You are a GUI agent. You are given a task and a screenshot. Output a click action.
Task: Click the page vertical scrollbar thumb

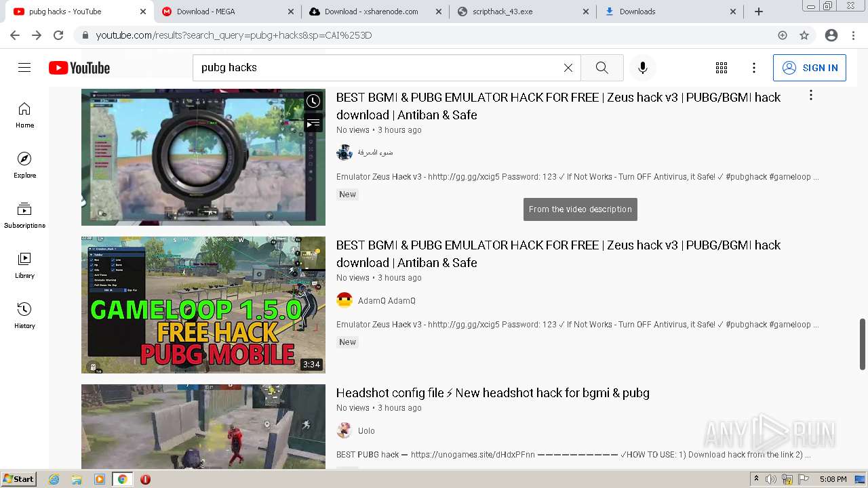point(863,344)
